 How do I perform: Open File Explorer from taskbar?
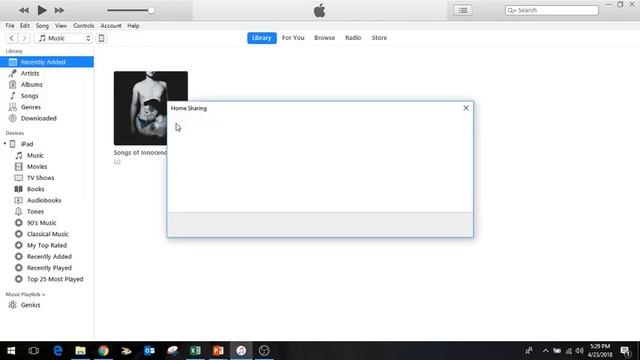click(80, 351)
